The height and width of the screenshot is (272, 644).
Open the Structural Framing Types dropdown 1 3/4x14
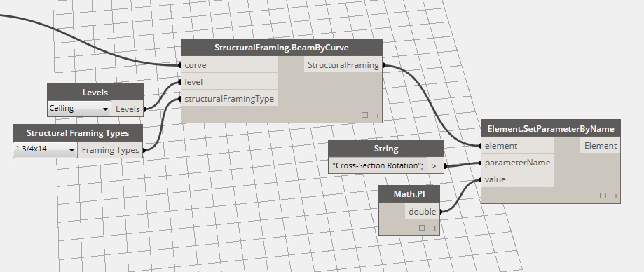point(45,149)
